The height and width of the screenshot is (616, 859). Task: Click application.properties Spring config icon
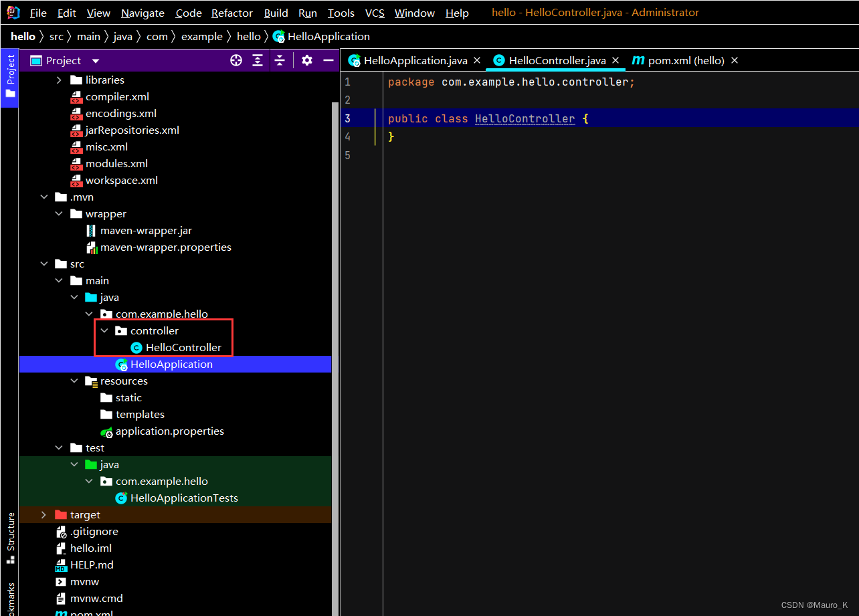pyautogui.click(x=106, y=431)
